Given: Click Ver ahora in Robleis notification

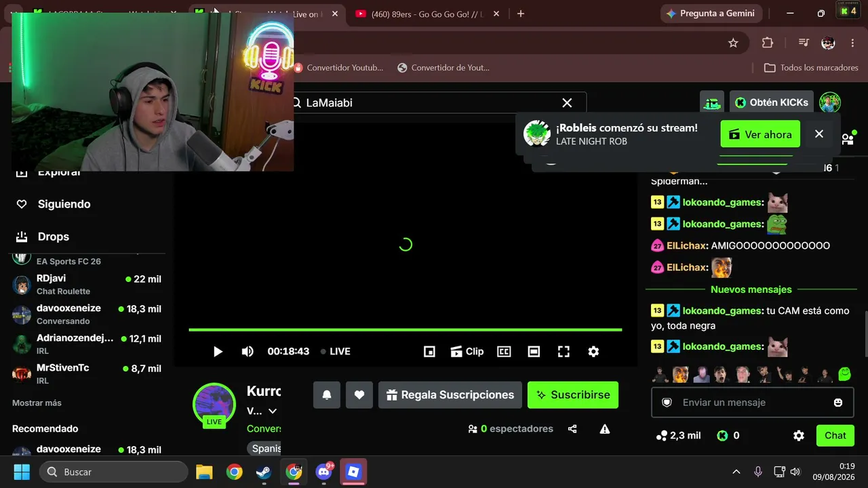Looking at the screenshot, I should click(760, 134).
